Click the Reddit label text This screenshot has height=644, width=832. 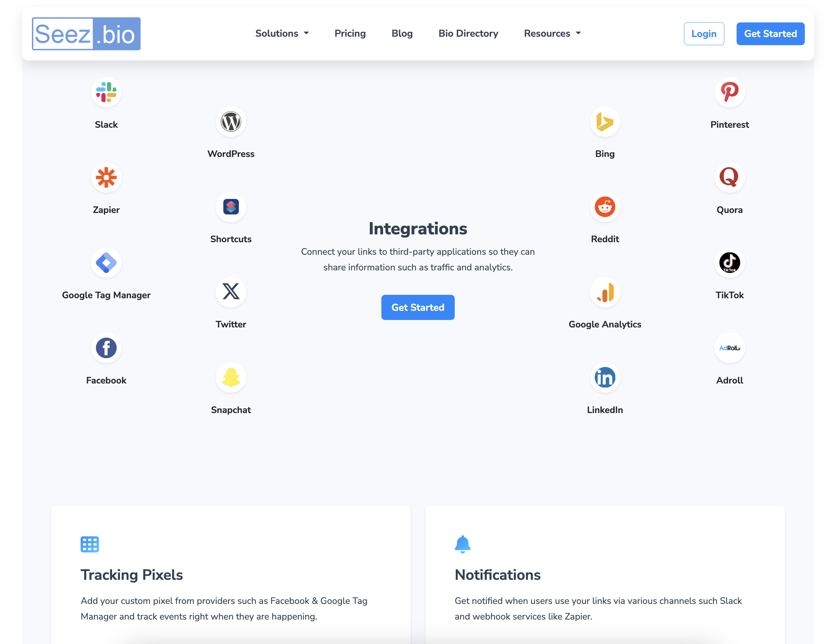point(605,239)
